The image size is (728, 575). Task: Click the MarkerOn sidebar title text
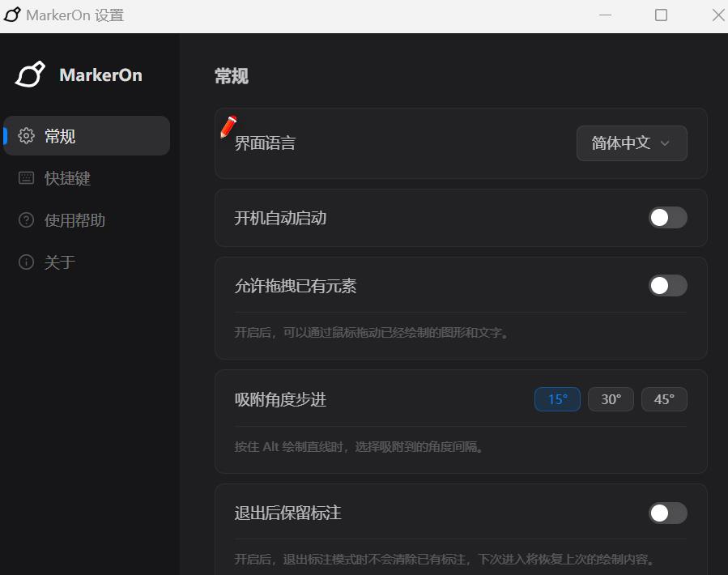[100, 75]
